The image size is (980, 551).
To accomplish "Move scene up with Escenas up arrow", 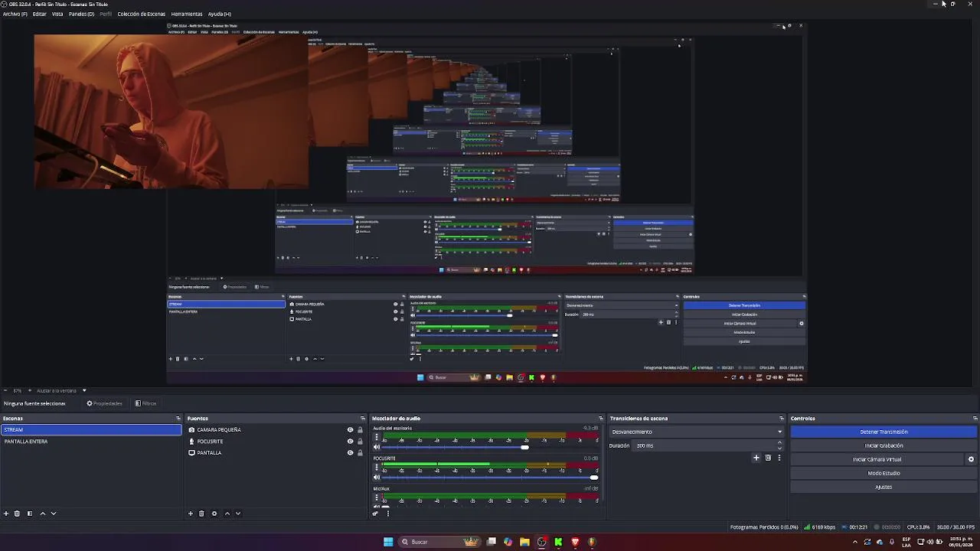I will (43, 514).
